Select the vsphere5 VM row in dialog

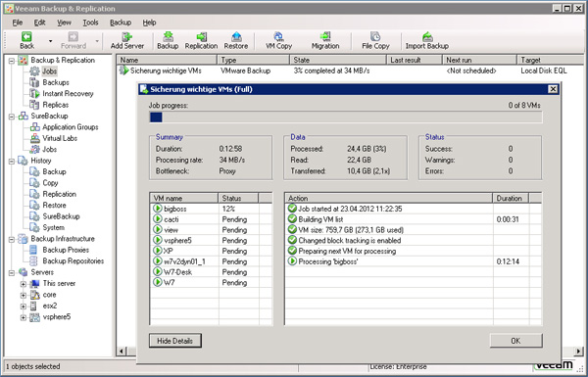tap(211, 241)
